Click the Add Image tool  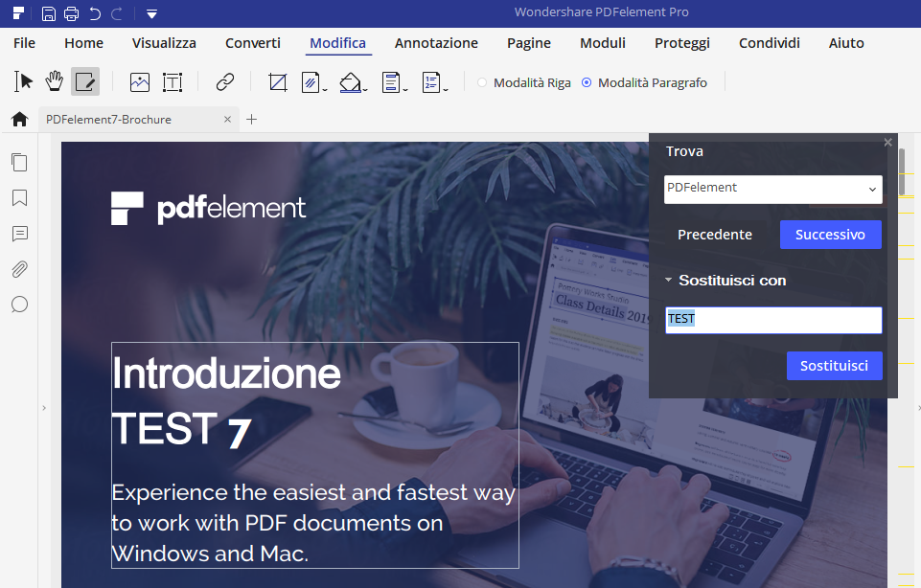pyautogui.click(x=140, y=82)
